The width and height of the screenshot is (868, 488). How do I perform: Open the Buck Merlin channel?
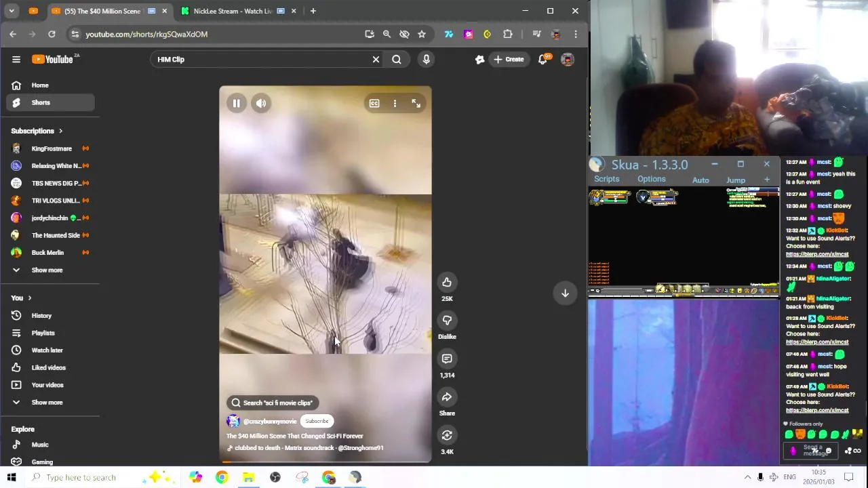[50, 253]
